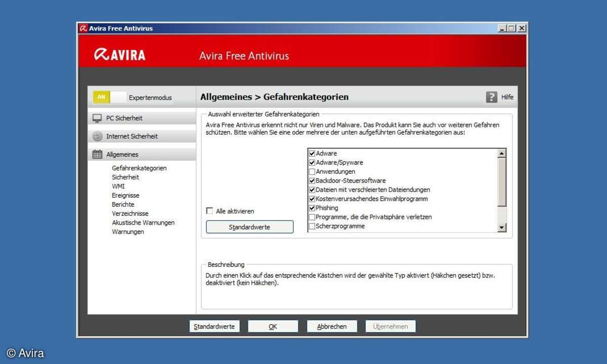Click the PC Sicherheit monitor icon
Viewport: 607px width, 364px height.
tap(97, 118)
